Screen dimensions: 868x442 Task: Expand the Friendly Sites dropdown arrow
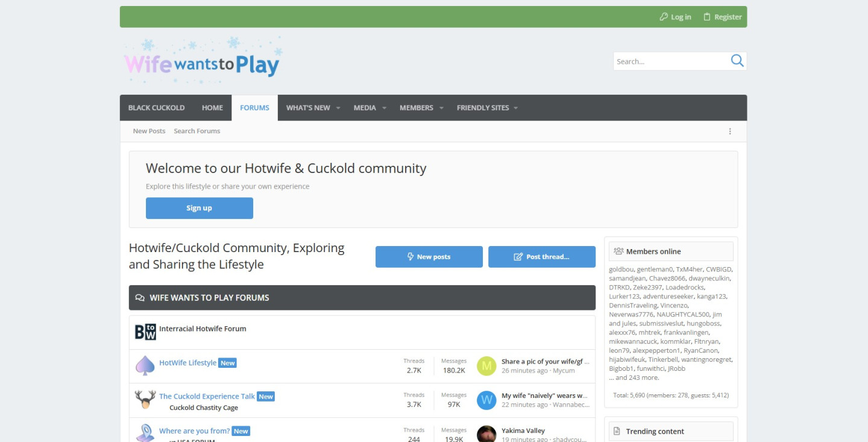(x=516, y=108)
